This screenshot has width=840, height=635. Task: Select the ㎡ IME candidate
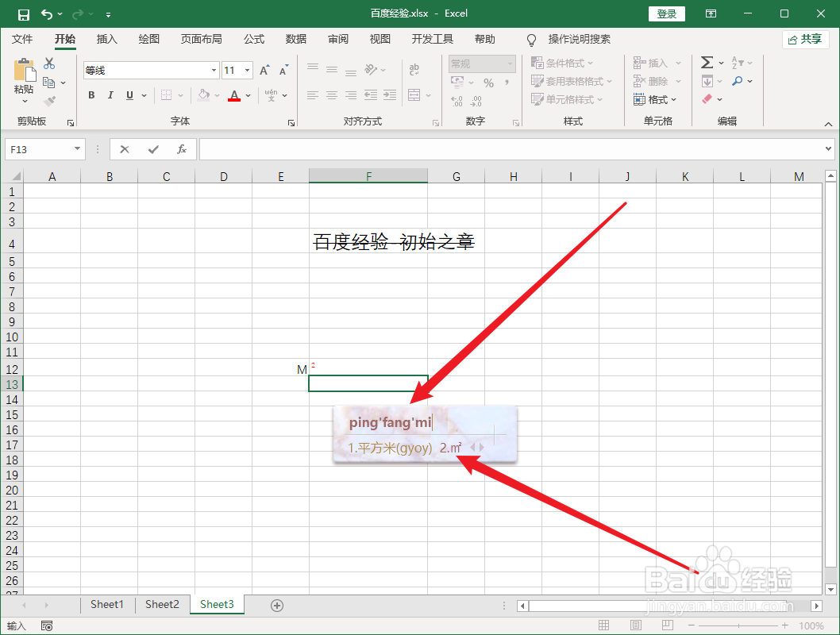(x=450, y=448)
